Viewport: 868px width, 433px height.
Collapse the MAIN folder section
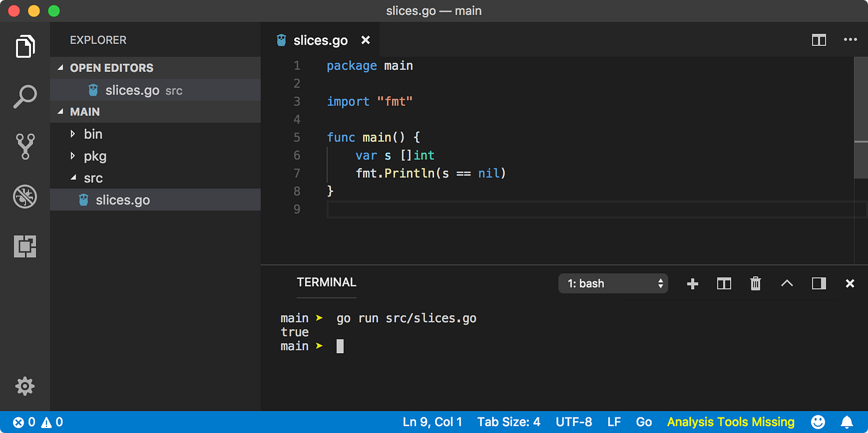tap(155, 112)
